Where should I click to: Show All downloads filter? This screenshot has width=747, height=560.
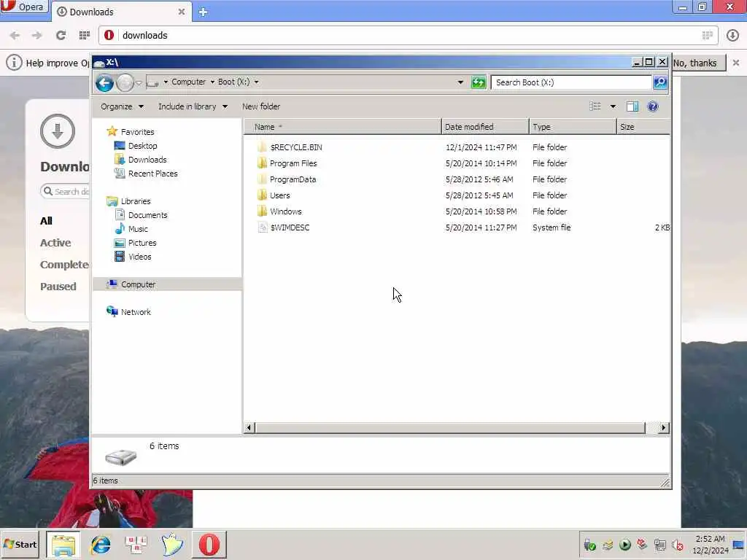click(x=46, y=221)
